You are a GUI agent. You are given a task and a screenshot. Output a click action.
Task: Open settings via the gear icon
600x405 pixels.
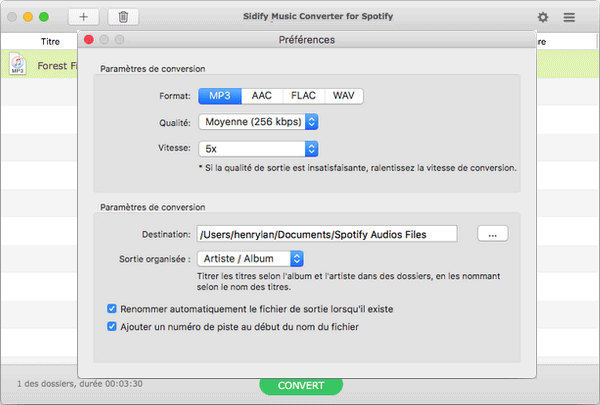(543, 17)
